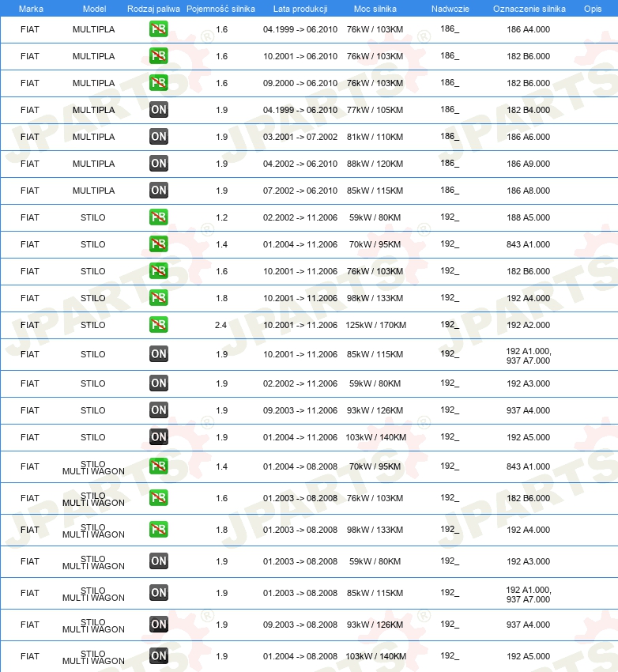Click STILO MULTI WAGON model in 1.4 row

coord(93,467)
